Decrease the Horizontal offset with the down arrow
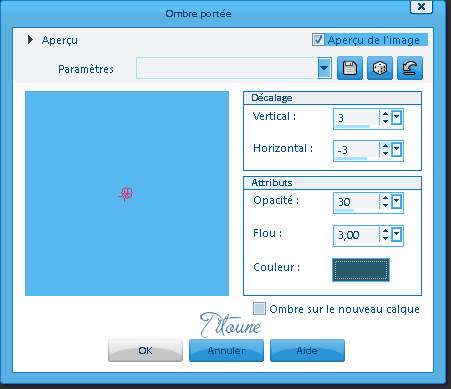Image resolution: width=451 pixels, height=389 pixels. point(385,153)
